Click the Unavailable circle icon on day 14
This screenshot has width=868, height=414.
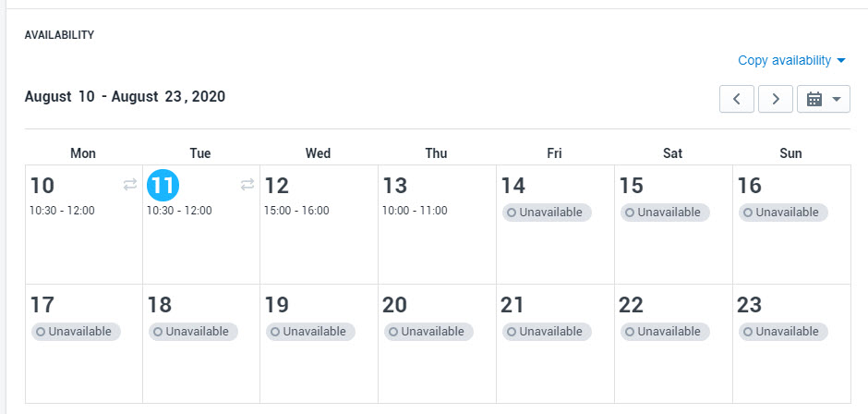(x=512, y=213)
